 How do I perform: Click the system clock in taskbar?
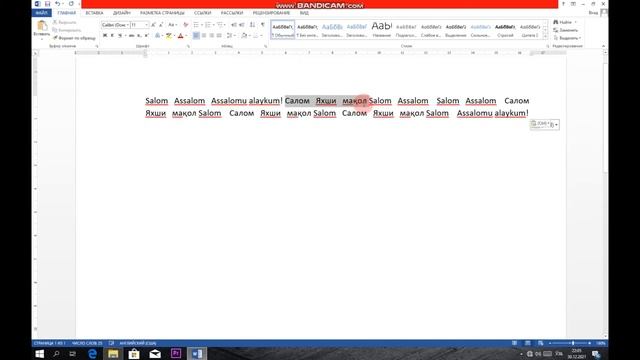coord(576,353)
